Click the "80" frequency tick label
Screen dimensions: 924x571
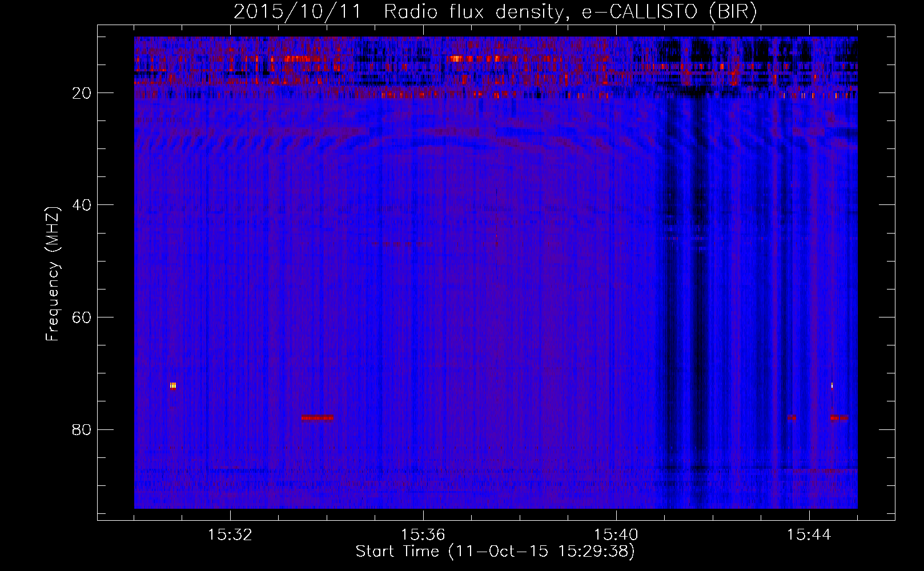(82, 429)
